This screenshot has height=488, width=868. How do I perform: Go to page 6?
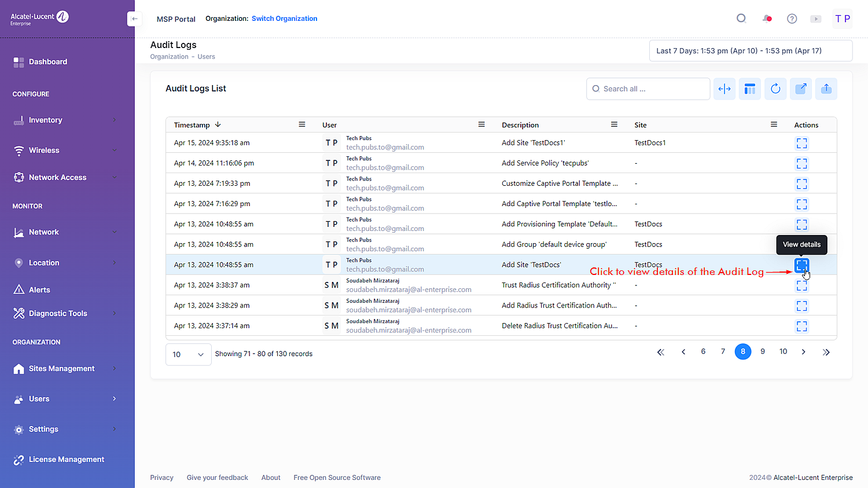703,351
